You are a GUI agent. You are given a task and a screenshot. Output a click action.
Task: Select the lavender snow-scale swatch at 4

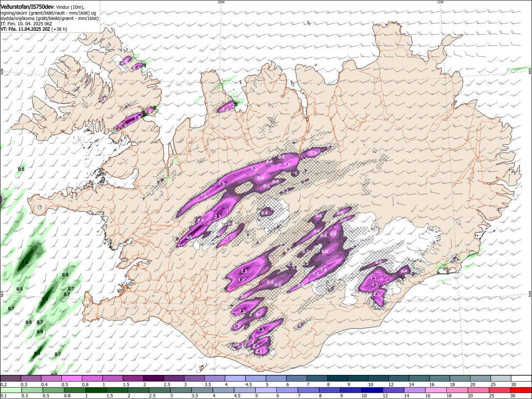pos(235,378)
